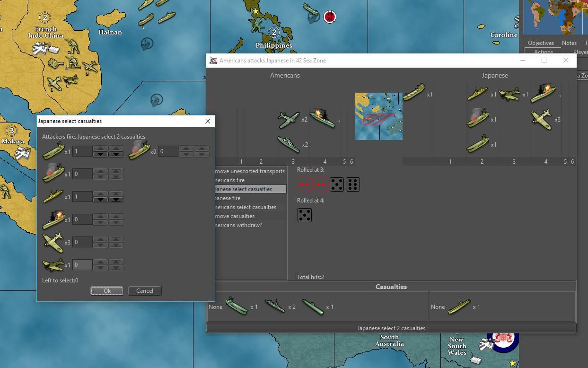
Task: Decrease the destroyer casualty count by one
Action: tap(100, 200)
